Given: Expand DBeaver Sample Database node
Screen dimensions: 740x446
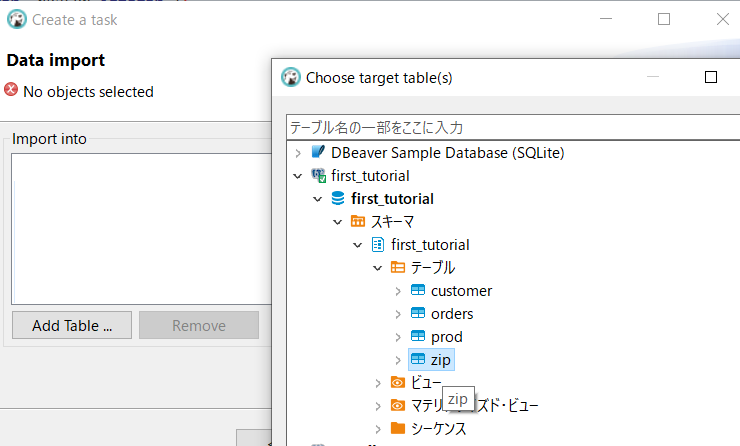Looking at the screenshot, I should click(298, 153).
